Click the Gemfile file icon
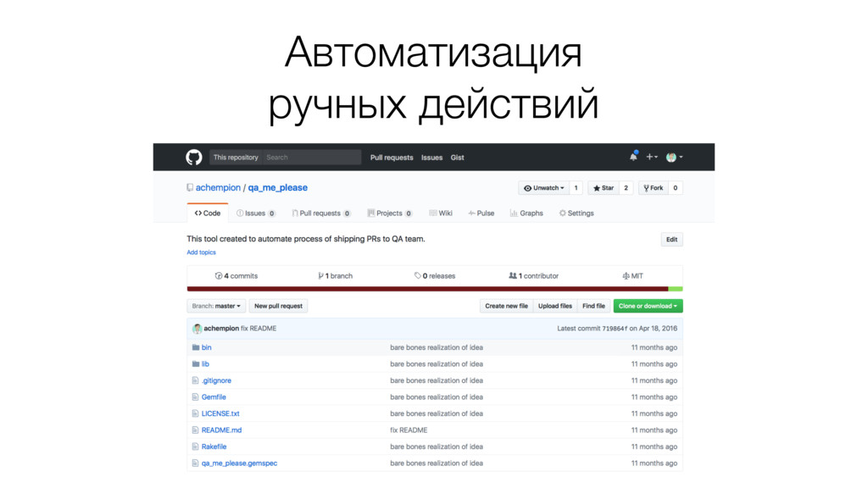868x488 pixels. pos(196,397)
